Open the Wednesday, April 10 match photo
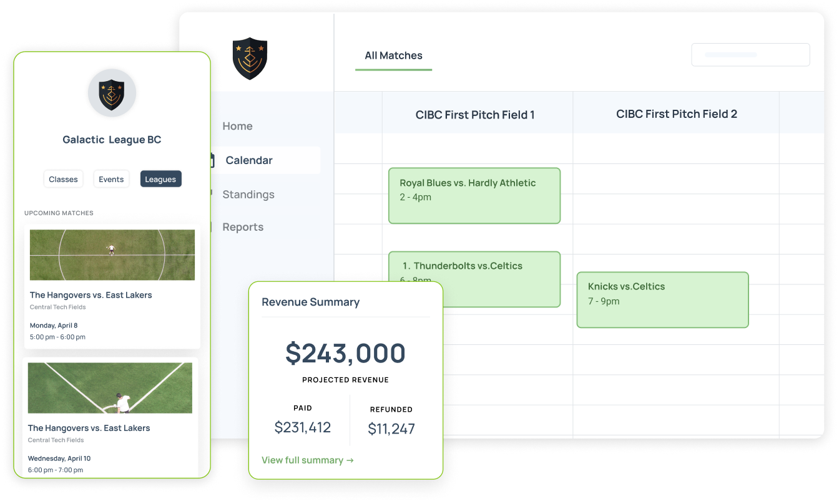This screenshot has height=504, width=839. (110, 387)
